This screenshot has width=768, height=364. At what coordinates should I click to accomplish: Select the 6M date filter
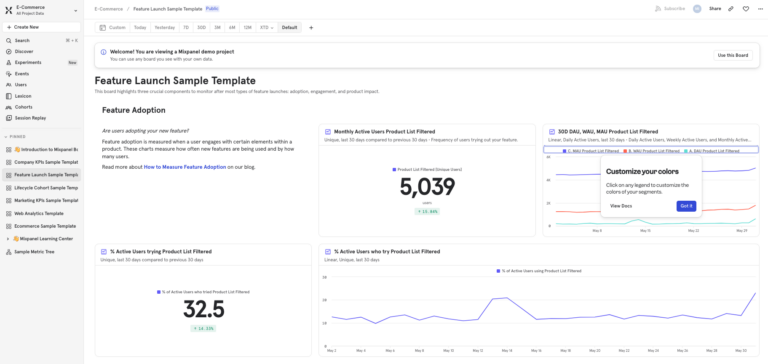pos(232,28)
